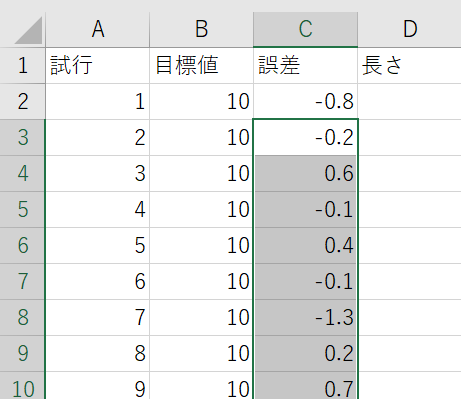The image size is (461, 399).
Task: Click cell C5 with value -0.1
Action: pos(305,209)
